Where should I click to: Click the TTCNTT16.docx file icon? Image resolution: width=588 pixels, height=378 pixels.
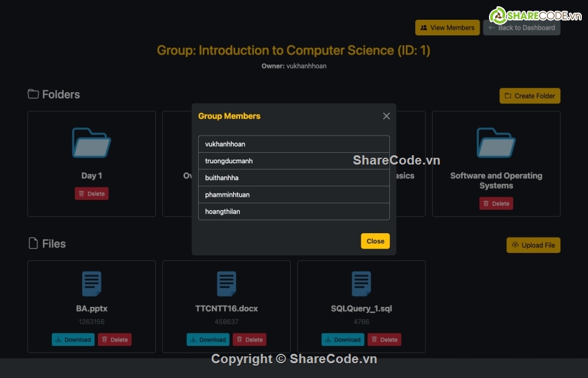coord(227,284)
